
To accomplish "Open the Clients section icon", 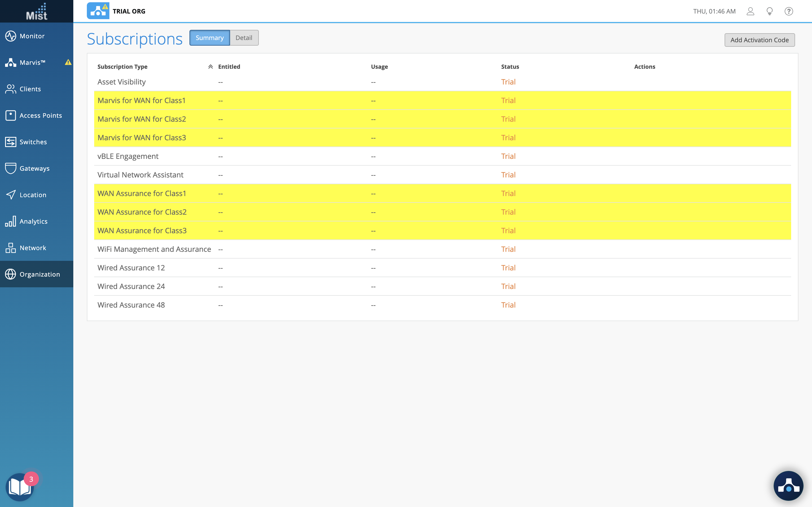I will point(11,89).
